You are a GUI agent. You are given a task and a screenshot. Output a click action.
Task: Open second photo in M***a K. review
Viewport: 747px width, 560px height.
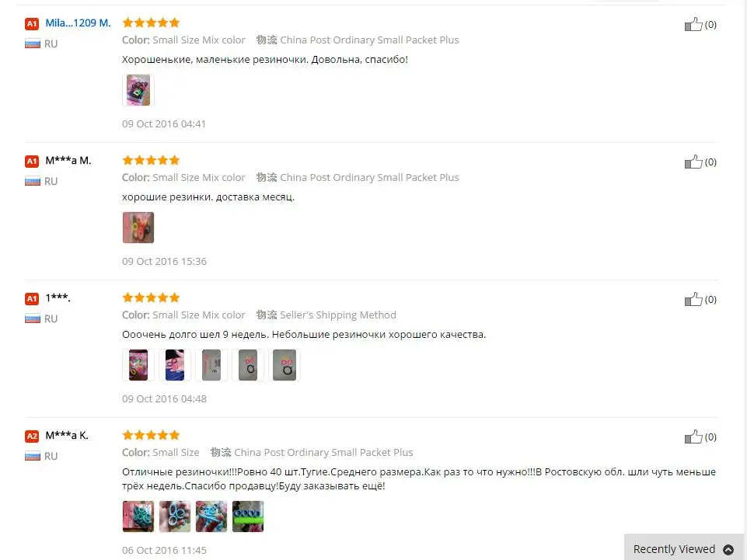[x=175, y=517]
